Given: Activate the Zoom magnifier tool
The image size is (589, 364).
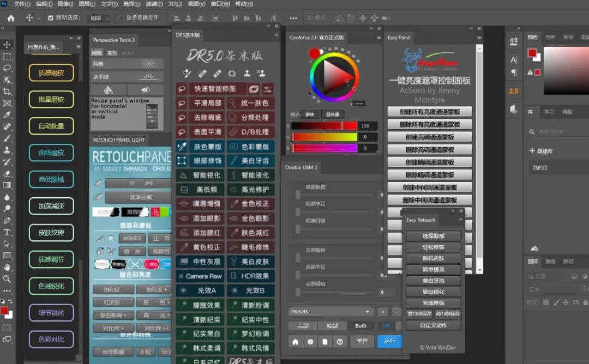Looking at the screenshot, I should 7,278.
